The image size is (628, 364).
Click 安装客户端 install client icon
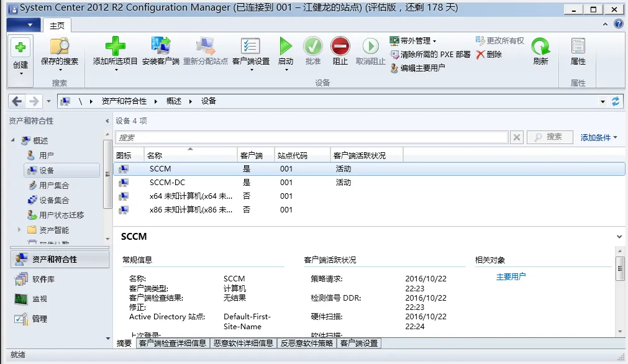(161, 45)
